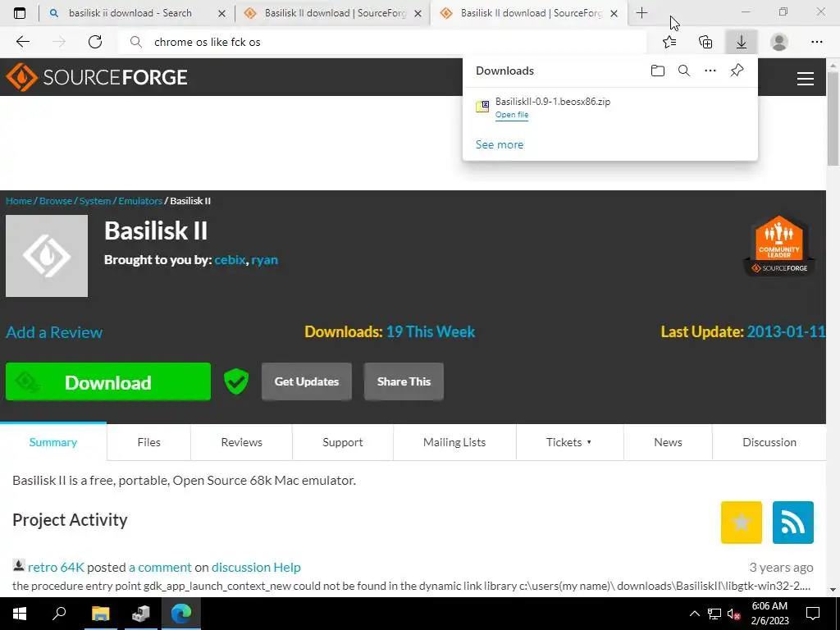This screenshot has width=840, height=630.
Task: Open the Favorites star list icon
Action: click(669, 42)
